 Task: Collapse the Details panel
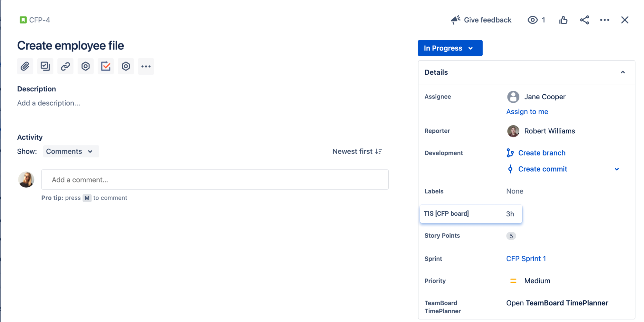click(623, 72)
